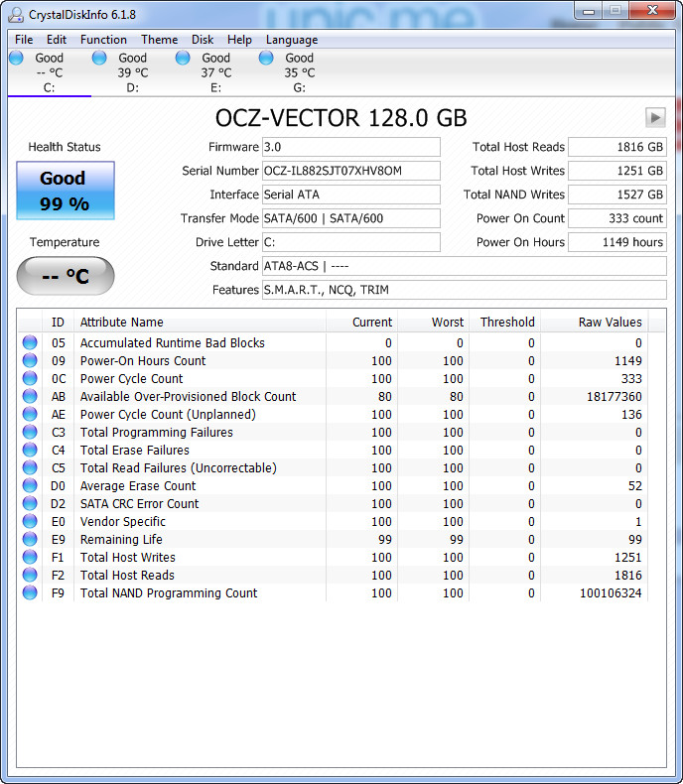Viewport: 683px width, 784px height.
Task: Select drive C: status tab
Action: (49, 72)
